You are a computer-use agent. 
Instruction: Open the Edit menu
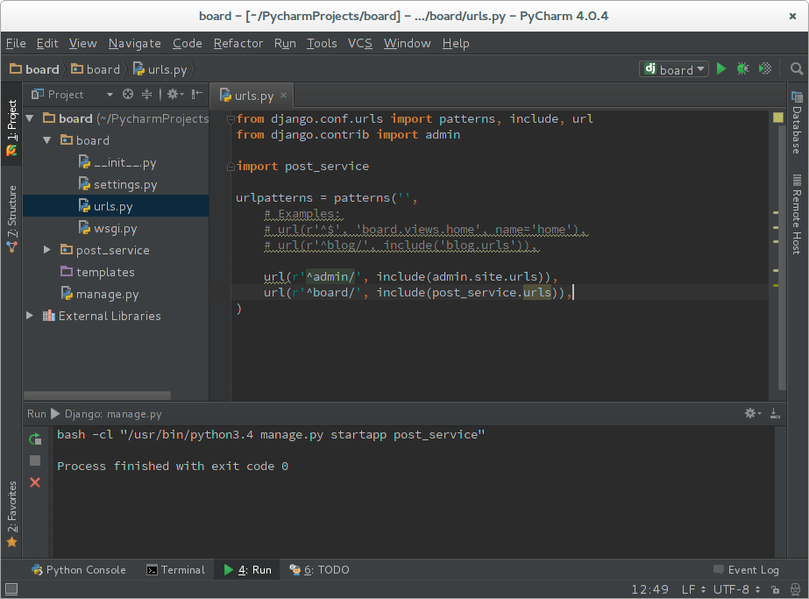click(47, 43)
